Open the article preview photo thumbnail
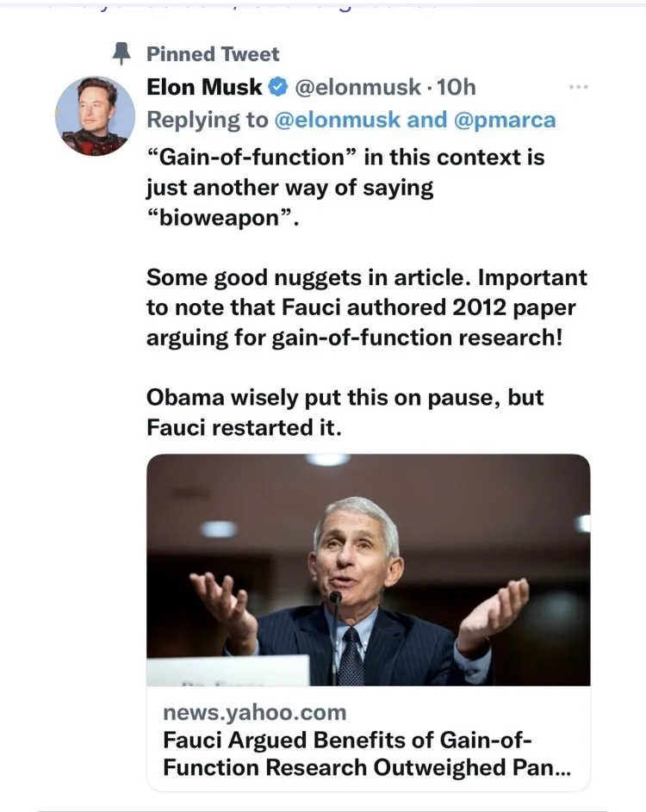Image resolution: width=646 pixels, height=812 pixels. click(369, 570)
